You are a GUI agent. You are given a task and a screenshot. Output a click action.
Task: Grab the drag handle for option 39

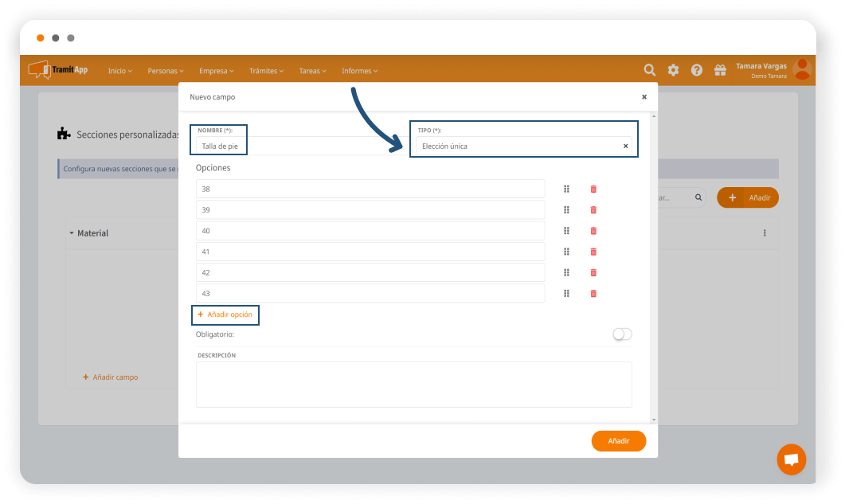pyautogui.click(x=566, y=209)
